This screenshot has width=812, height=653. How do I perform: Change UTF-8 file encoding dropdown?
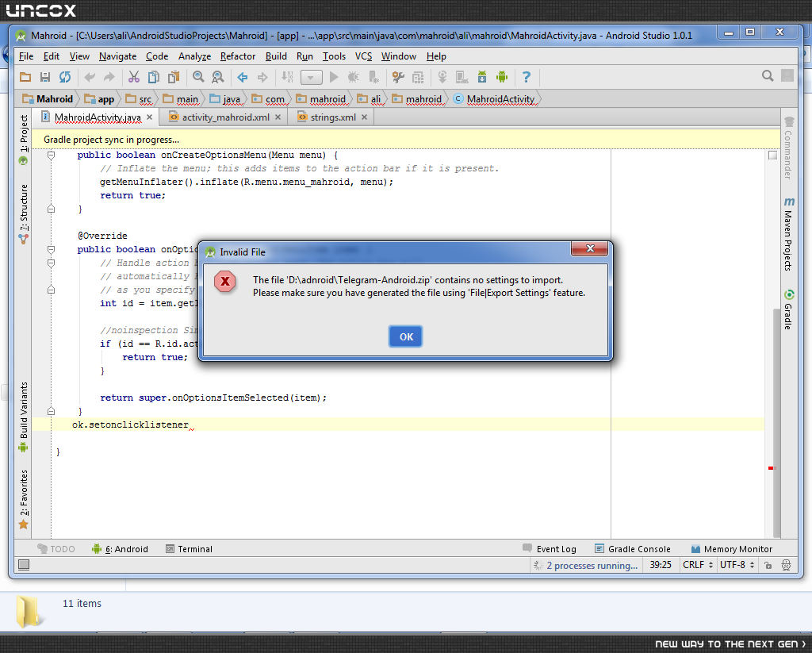(737, 565)
